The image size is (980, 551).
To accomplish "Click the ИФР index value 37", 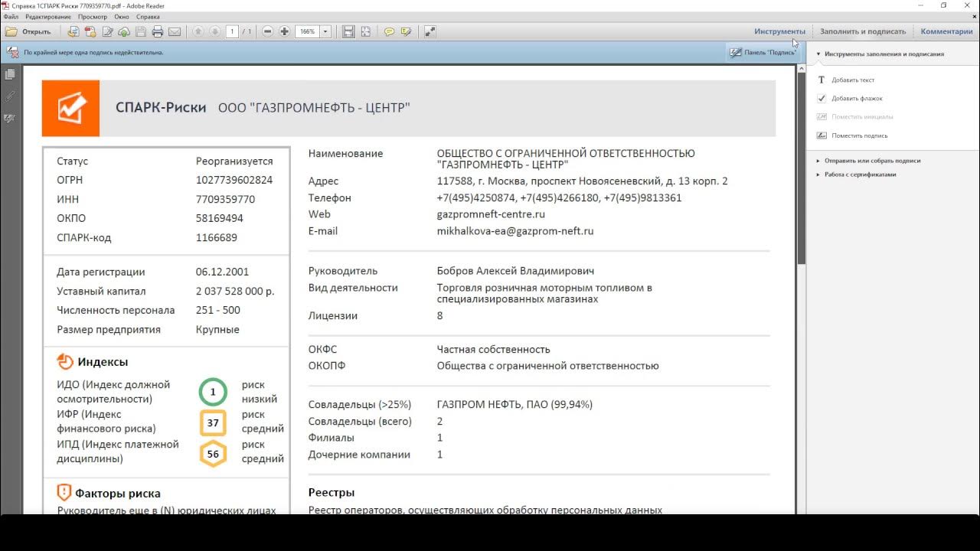I will click(x=213, y=422).
